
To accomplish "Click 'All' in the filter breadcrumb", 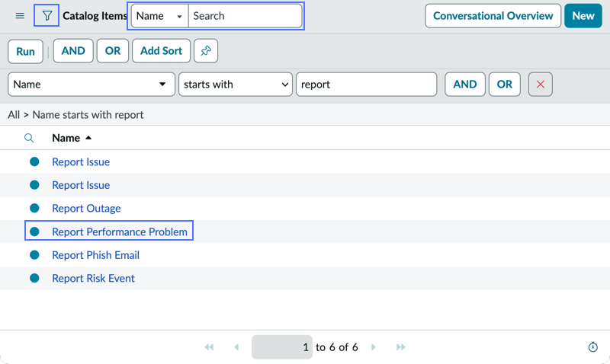I will [x=14, y=114].
